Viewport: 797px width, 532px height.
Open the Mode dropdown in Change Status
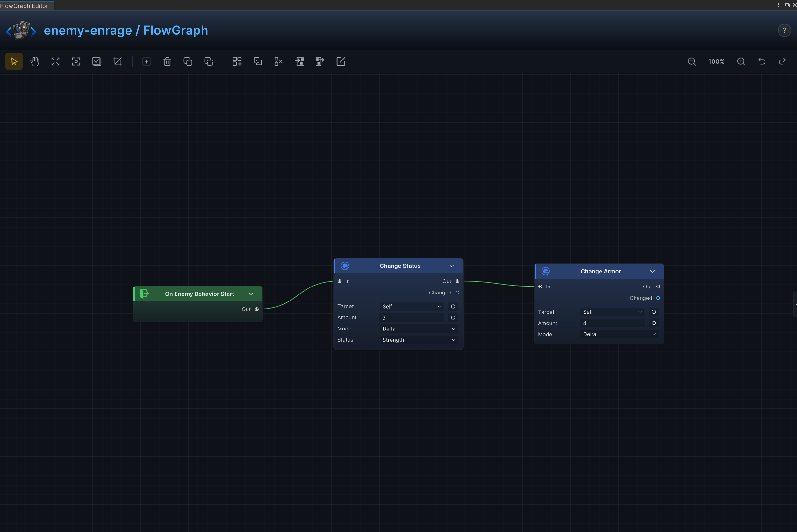point(419,329)
